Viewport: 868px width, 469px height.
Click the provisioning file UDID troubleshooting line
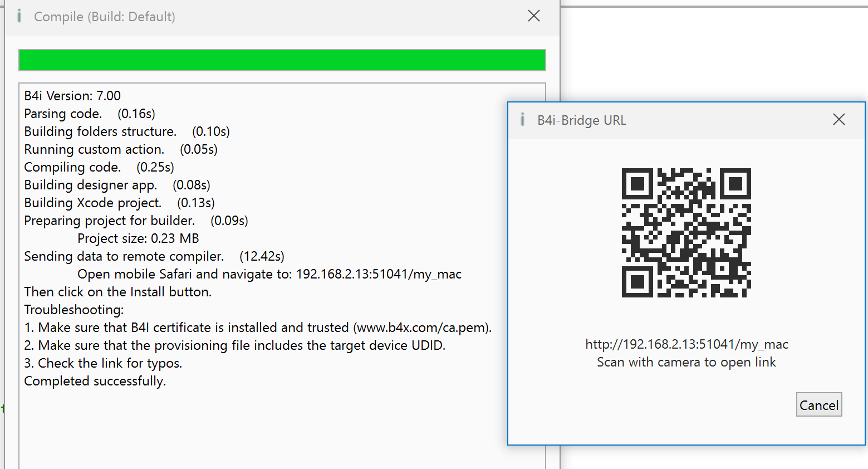235,345
